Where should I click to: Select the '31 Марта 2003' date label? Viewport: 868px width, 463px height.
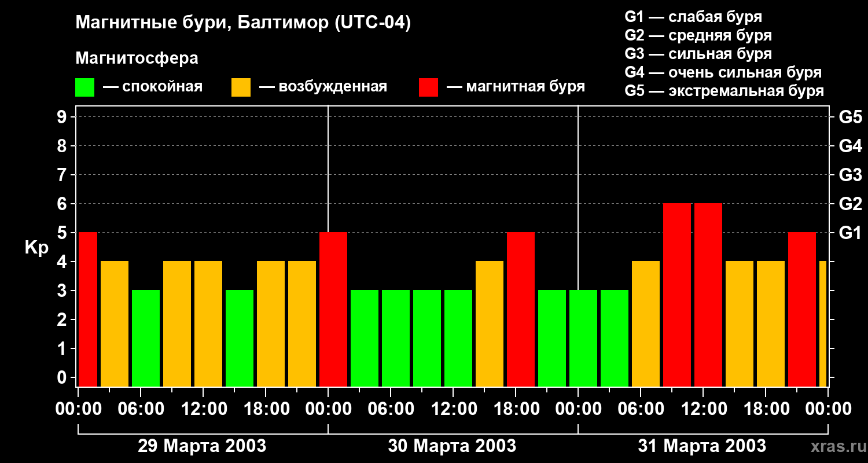pos(702,446)
